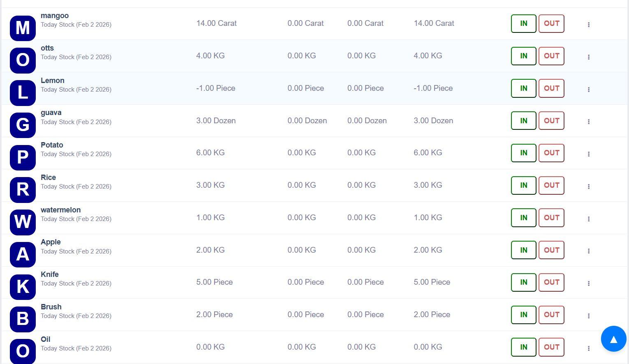The width and height of the screenshot is (629, 364).
Task: Select the Today Stock label under otts
Action: pos(76,57)
